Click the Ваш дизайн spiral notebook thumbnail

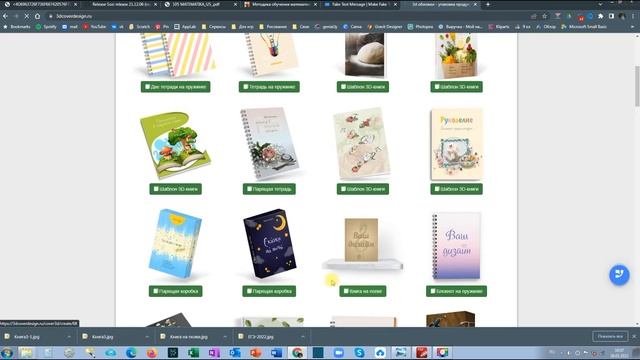[x=456, y=245]
